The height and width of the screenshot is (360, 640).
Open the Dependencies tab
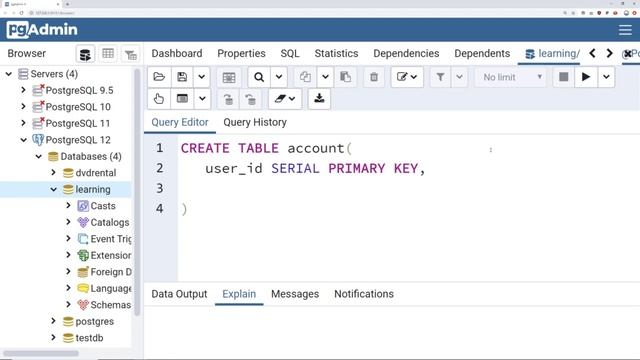pyautogui.click(x=406, y=53)
